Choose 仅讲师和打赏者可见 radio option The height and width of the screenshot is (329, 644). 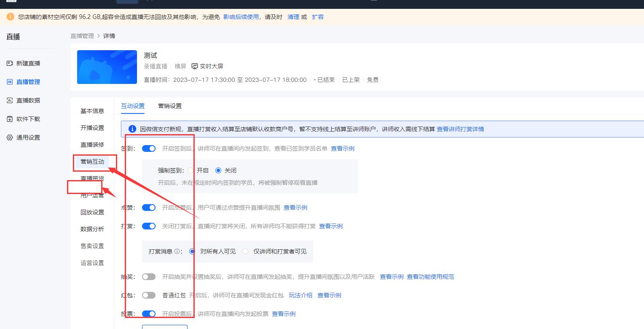point(245,251)
